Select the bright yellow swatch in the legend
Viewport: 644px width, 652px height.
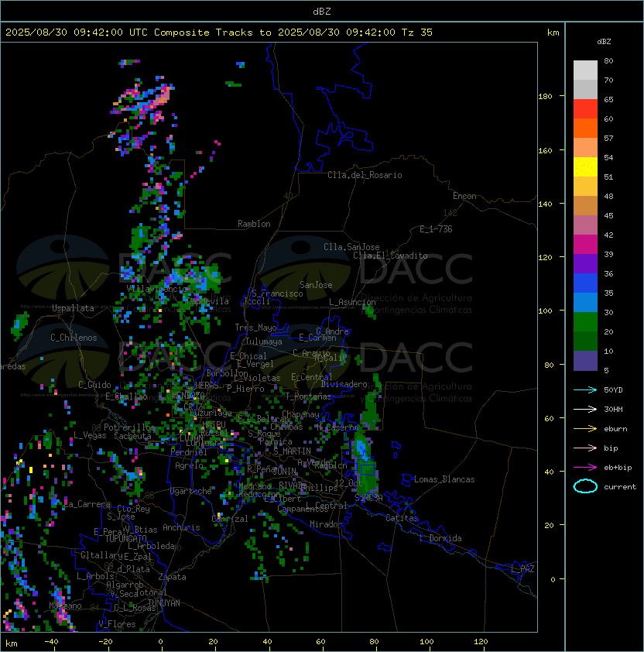tap(585, 167)
